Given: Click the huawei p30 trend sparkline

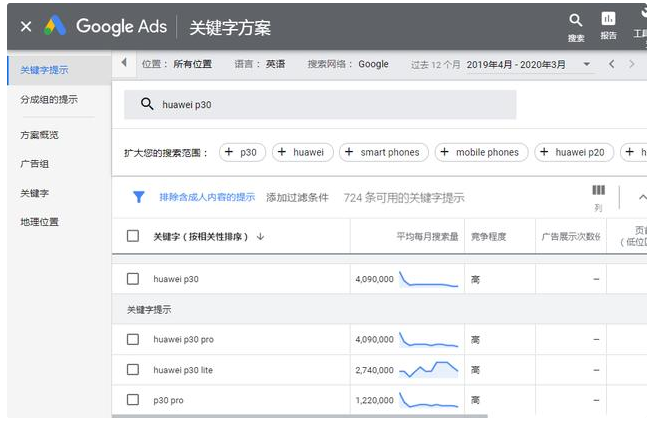Looking at the screenshot, I should [428, 279].
